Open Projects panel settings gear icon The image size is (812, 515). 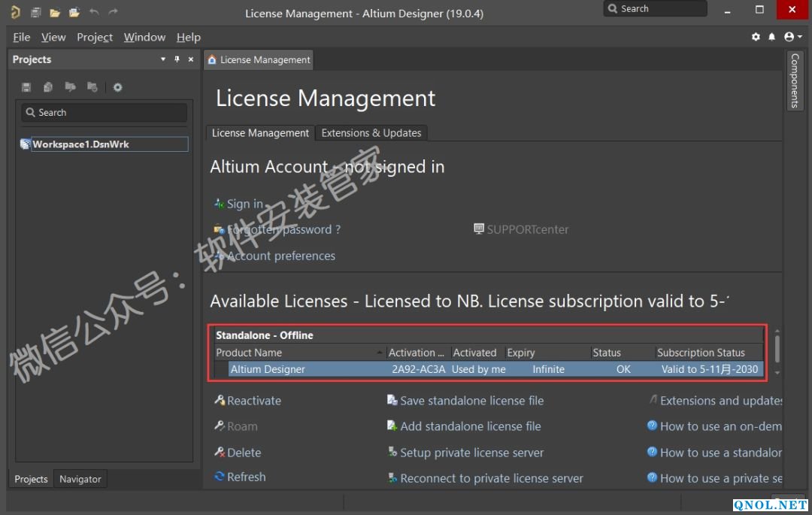tap(117, 87)
